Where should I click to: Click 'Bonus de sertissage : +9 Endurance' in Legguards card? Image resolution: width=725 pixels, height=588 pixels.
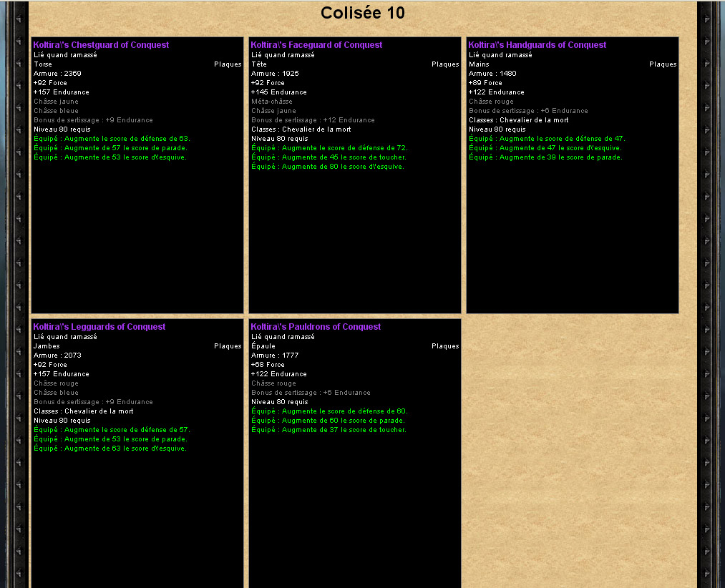click(93, 402)
